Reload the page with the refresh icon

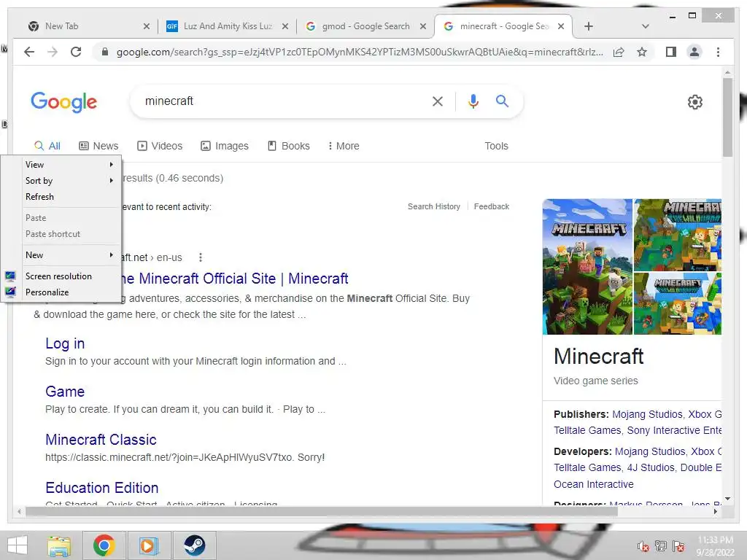(76, 52)
